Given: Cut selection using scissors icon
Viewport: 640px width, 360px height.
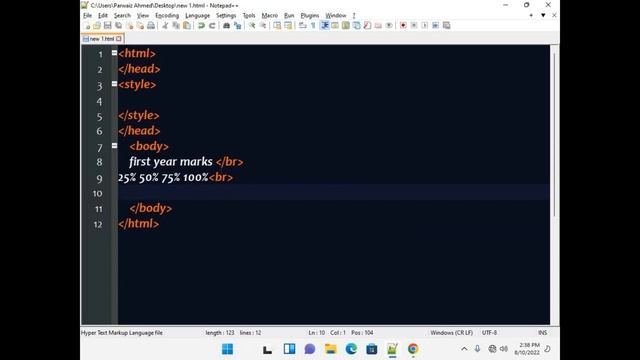Looking at the screenshot, I should coord(165,25).
